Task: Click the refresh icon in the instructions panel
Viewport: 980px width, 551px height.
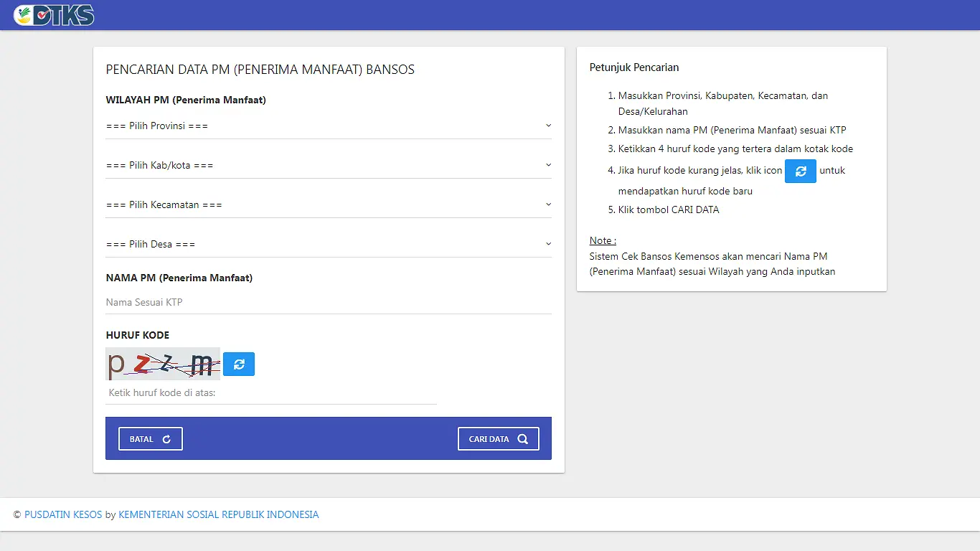Action: pyautogui.click(x=801, y=171)
